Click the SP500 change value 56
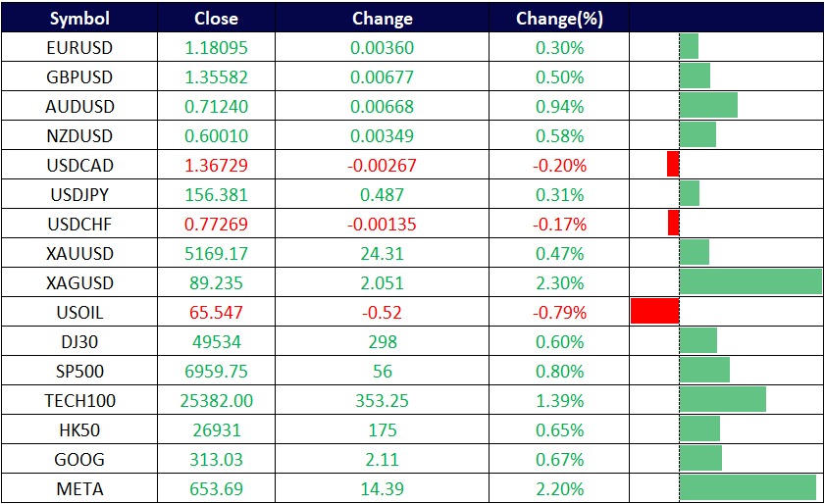Viewport: 825px width, 504px height. point(382,371)
